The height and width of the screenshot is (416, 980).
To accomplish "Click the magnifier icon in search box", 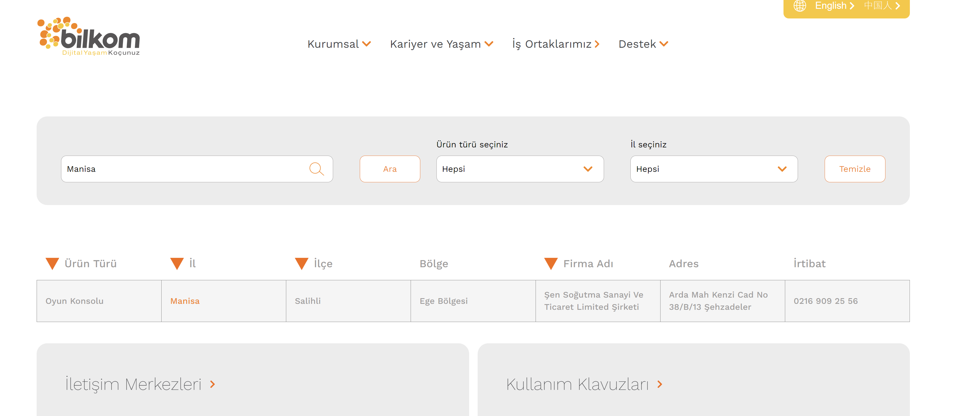I will (x=317, y=169).
